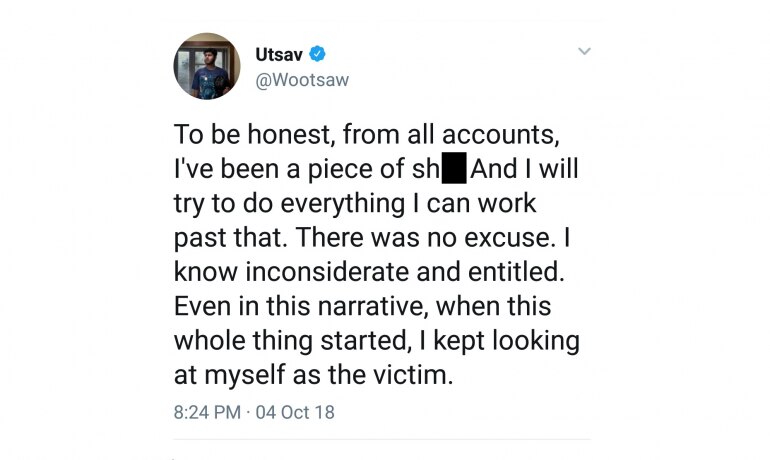Viewport: 770px width, 460px height.
Task: Click the 04 Oct 18 date
Action: click(295, 412)
